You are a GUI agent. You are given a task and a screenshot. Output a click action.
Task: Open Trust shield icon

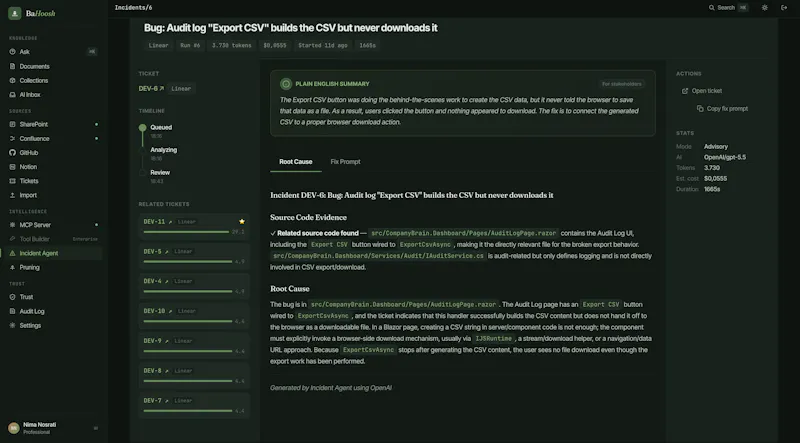point(13,297)
